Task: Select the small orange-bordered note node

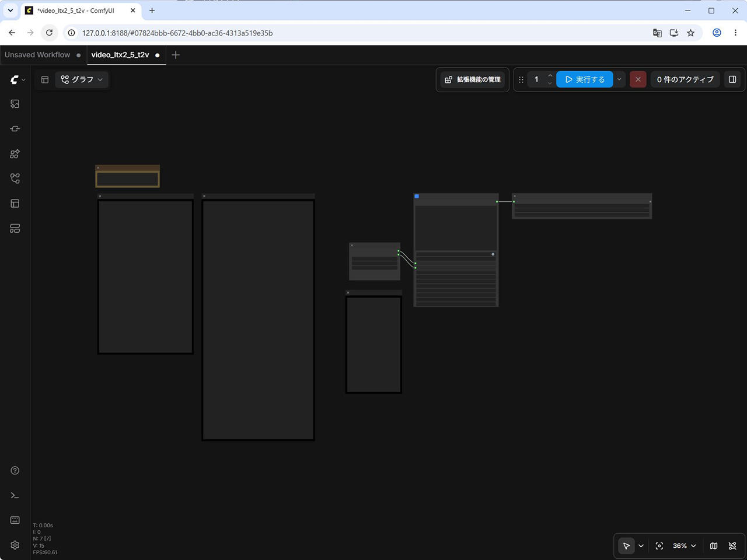Action: pyautogui.click(x=127, y=176)
